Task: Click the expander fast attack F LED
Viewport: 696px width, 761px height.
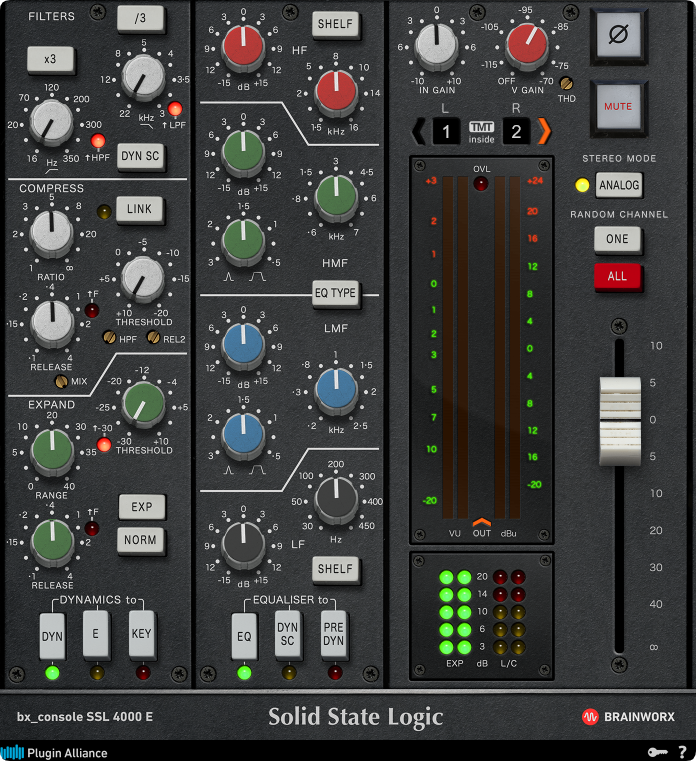Action: [x=92, y=529]
